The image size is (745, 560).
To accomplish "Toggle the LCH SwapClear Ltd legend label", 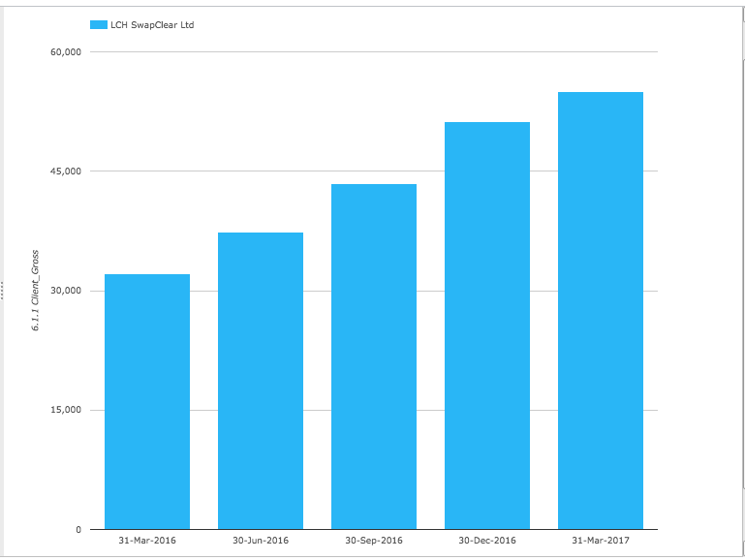I will (152, 24).
